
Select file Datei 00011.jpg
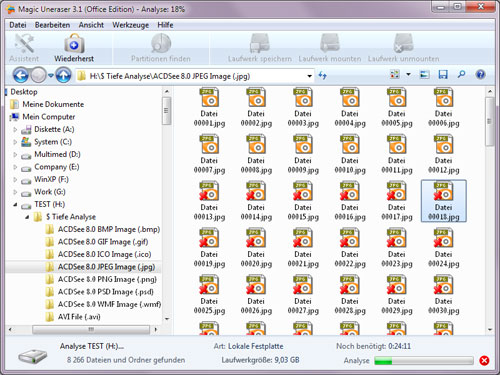point(397,154)
